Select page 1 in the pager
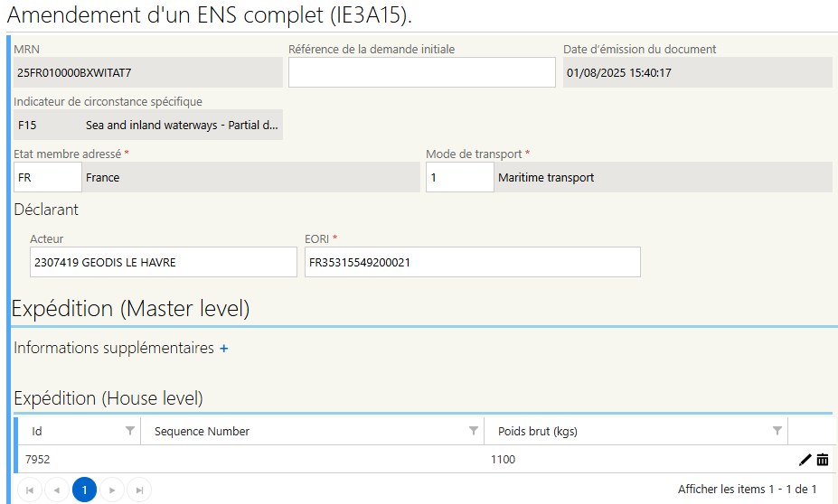Viewport: 838px width, 504px height. 84,490
